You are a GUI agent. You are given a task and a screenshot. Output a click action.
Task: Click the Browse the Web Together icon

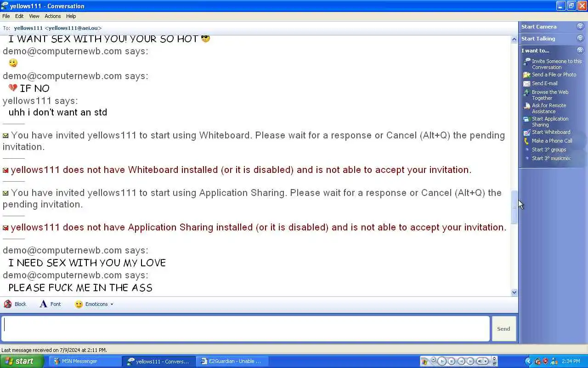click(x=527, y=92)
